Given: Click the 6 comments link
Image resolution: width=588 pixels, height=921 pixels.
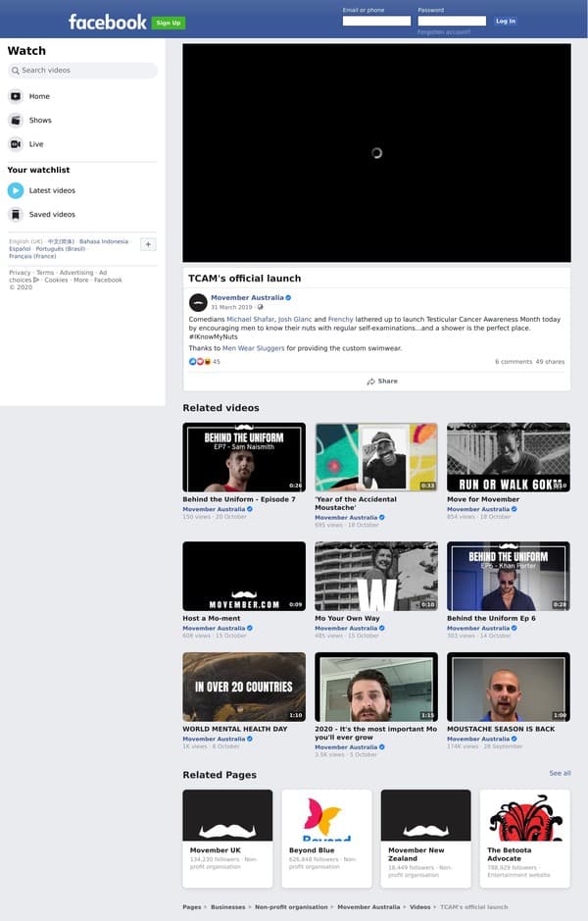Looking at the screenshot, I should 513,361.
